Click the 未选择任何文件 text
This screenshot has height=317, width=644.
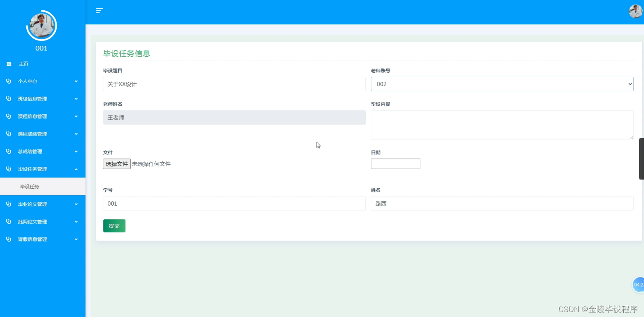(x=151, y=164)
